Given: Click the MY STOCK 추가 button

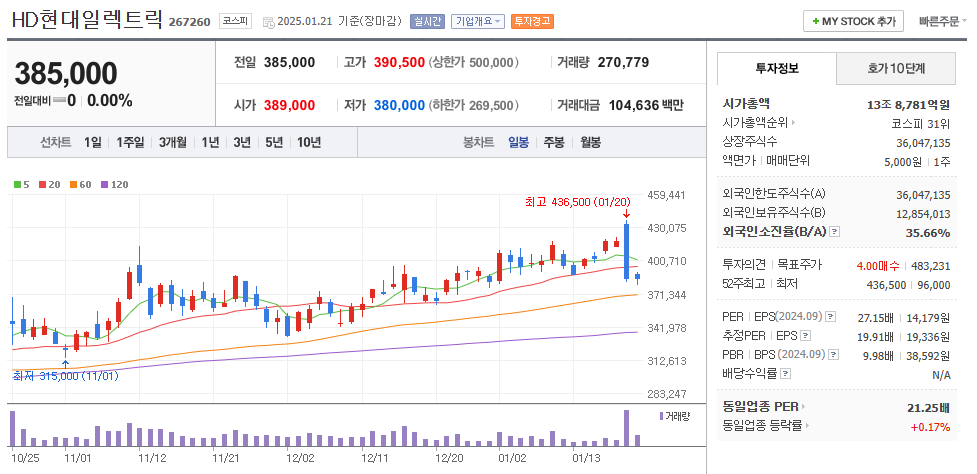Looking at the screenshot, I should click(x=853, y=21).
